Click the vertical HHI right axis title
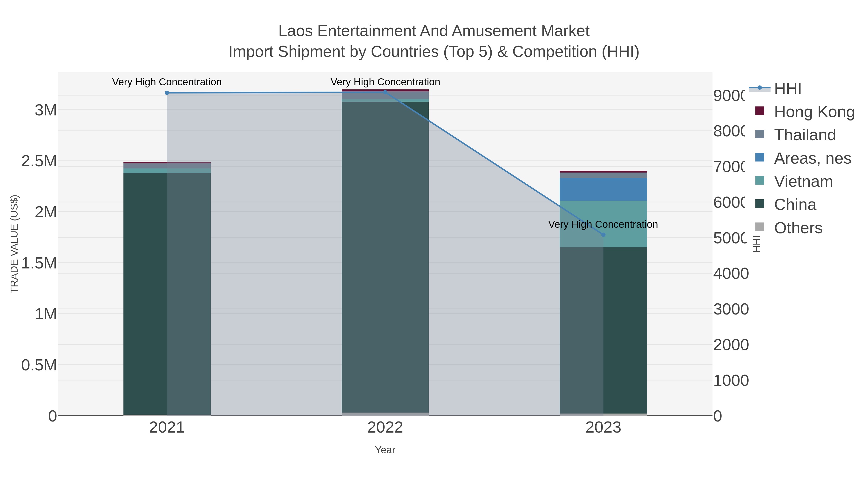Viewport: 868px width, 488px height. tap(757, 244)
